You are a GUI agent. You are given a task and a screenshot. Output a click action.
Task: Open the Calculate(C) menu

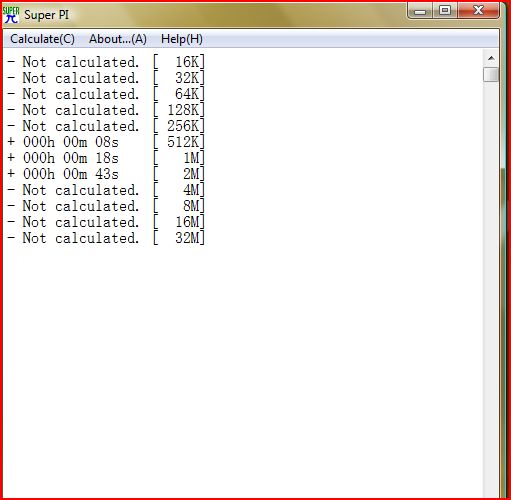click(x=42, y=39)
